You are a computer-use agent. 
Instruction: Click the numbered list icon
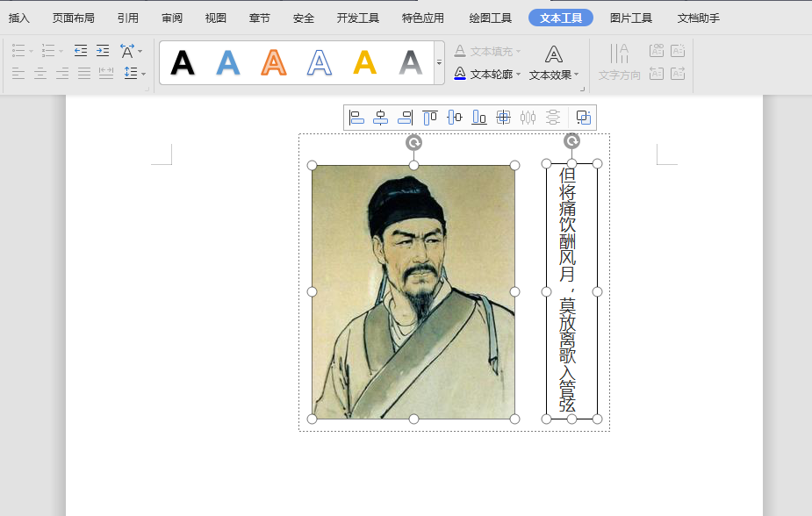[48, 51]
